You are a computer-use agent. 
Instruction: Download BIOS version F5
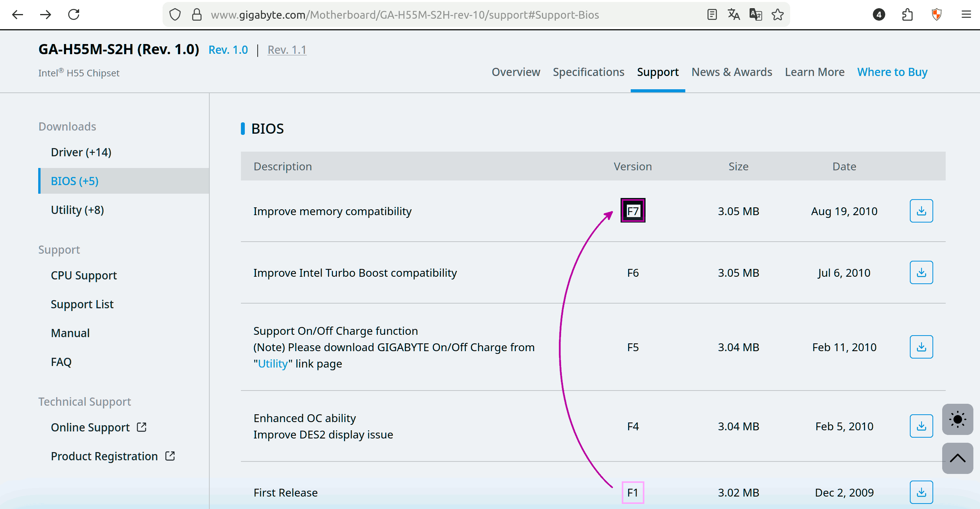coord(921,347)
